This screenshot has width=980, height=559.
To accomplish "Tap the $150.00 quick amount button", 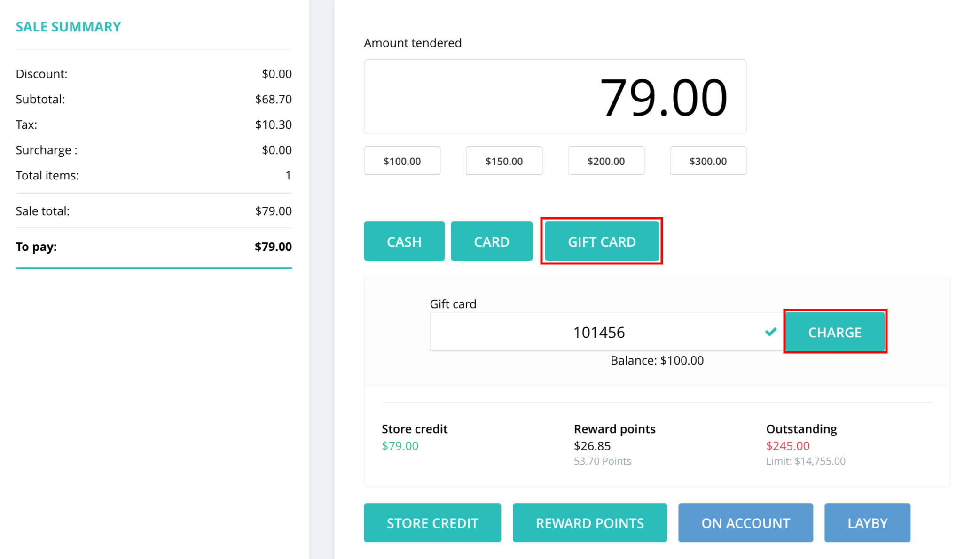I will 504,161.
